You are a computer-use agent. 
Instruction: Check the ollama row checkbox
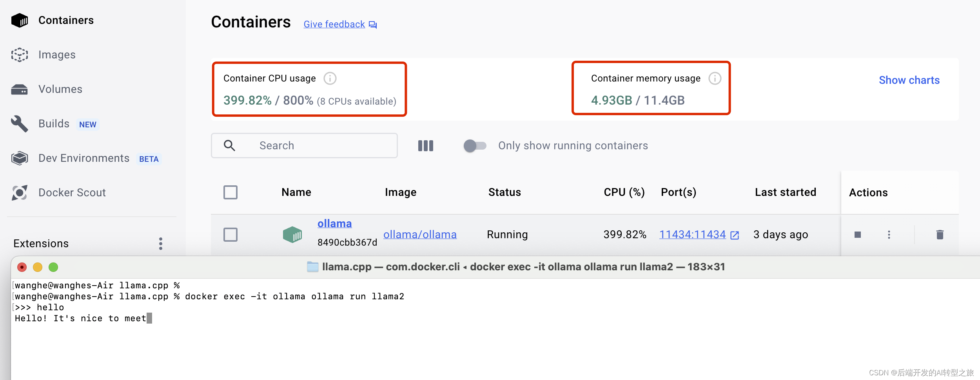click(230, 235)
